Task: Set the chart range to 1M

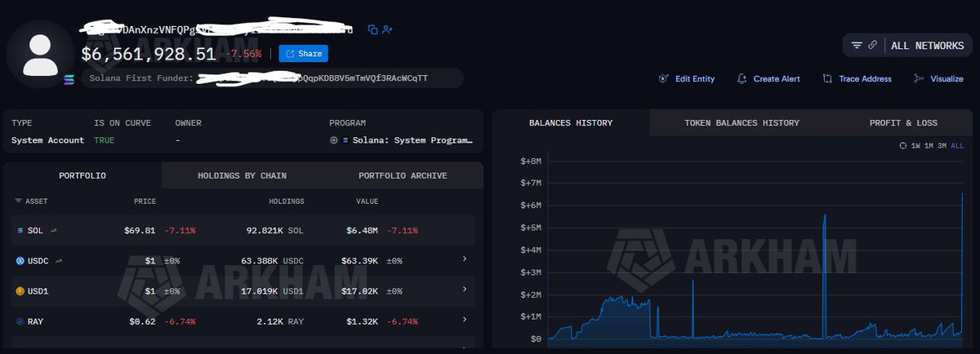Action: [x=929, y=145]
